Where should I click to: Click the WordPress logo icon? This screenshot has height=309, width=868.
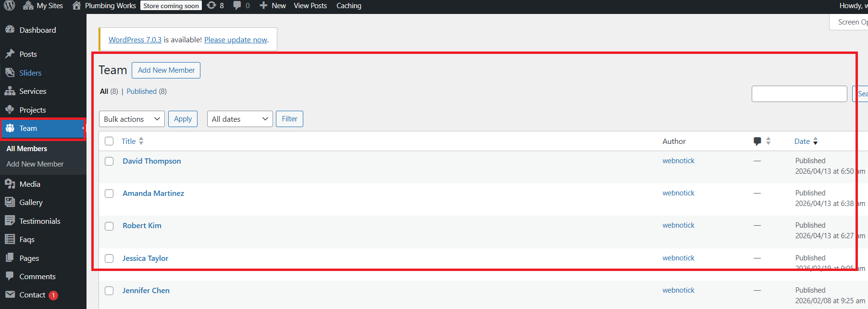tap(10, 5)
